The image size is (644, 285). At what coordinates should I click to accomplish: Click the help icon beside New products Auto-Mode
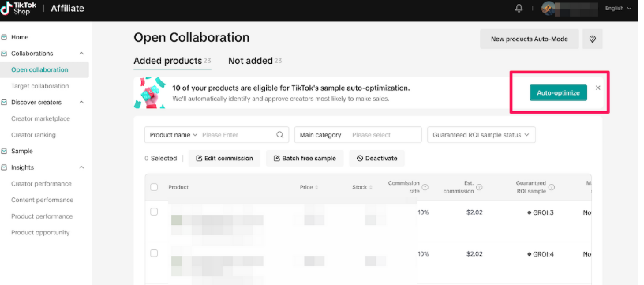(592, 39)
